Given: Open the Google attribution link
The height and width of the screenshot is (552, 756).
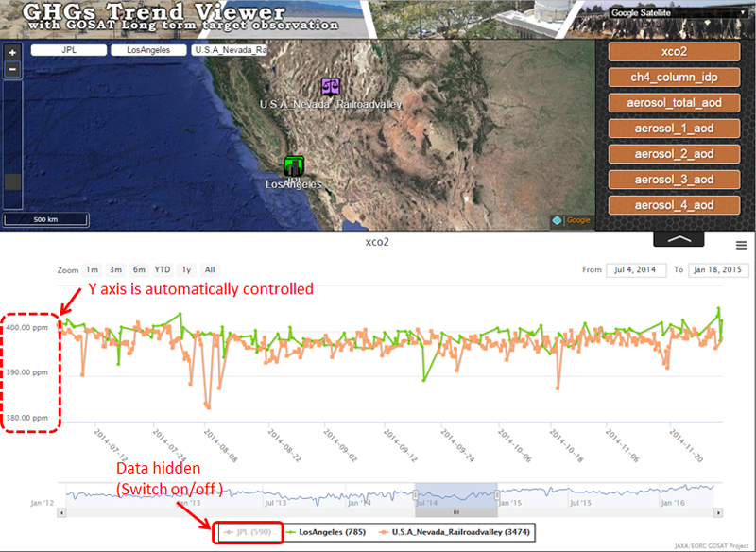Looking at the screenshot, I should click(578, 220).
